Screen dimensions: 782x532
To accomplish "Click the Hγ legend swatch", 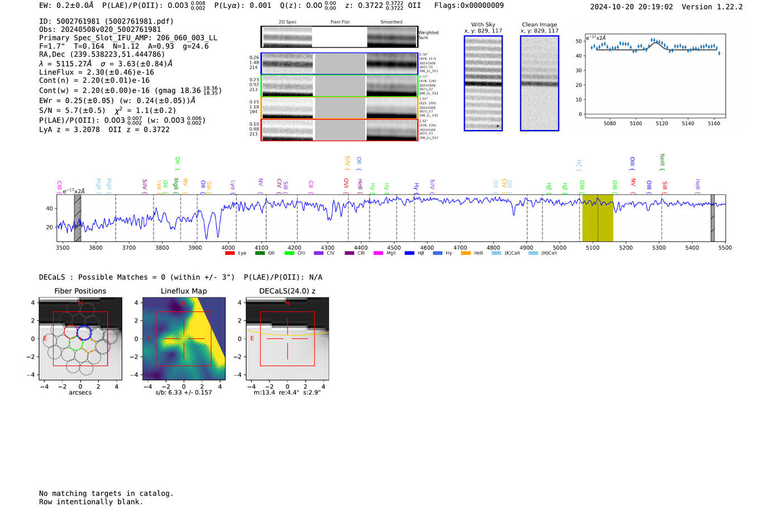I will (437, 253).
